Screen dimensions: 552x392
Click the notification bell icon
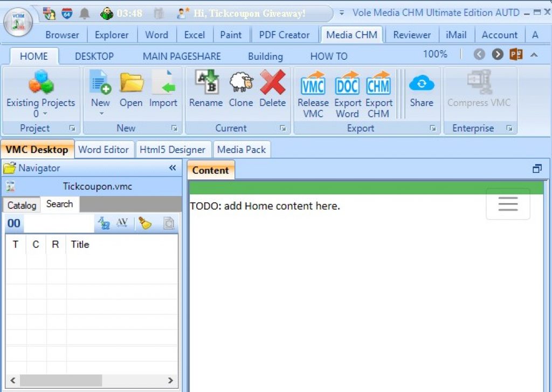[85, 13]
